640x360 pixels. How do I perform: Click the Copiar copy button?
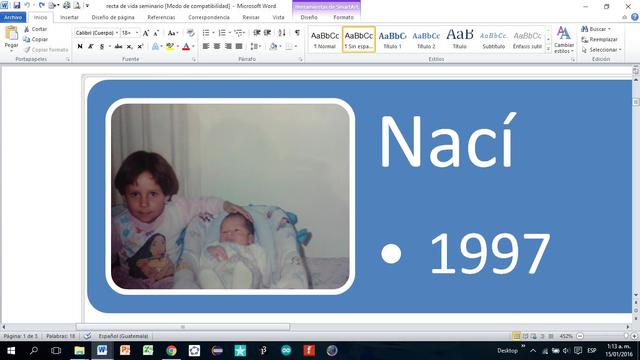[x=36, y=39]
